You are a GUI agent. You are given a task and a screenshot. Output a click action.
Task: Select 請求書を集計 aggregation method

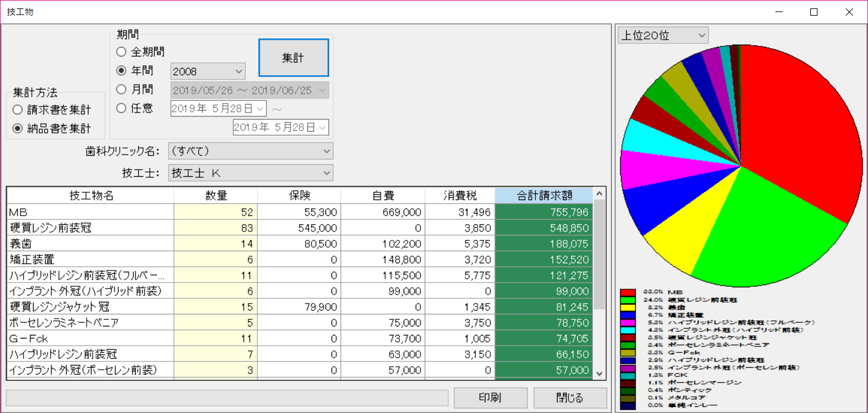17,110
